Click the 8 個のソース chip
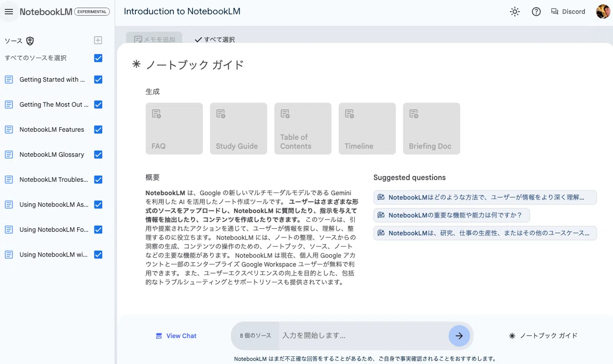The width and height of the screenshot is (613, 364). (x=255, y=336)
